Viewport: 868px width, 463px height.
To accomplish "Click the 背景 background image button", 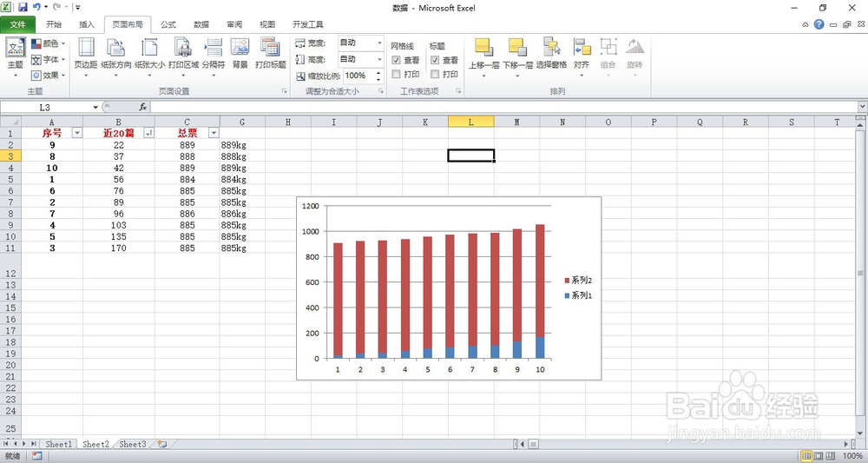I will click(x=240, y=54).
